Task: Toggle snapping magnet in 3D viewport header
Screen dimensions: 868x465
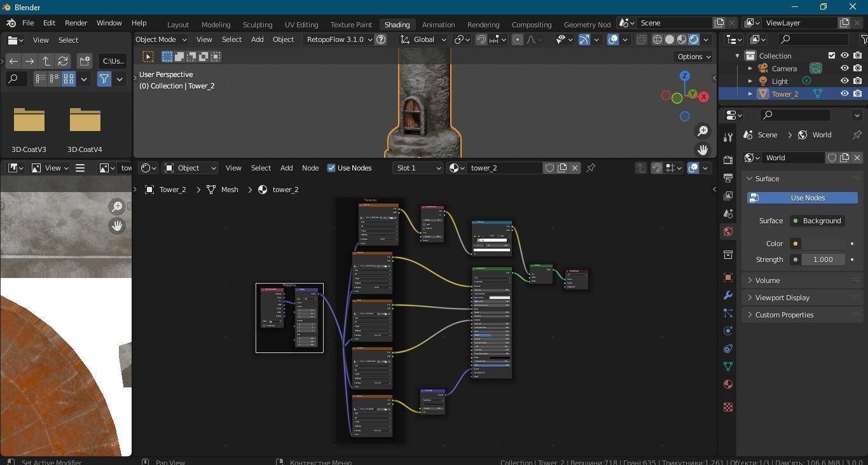Action: click(481, 39)
